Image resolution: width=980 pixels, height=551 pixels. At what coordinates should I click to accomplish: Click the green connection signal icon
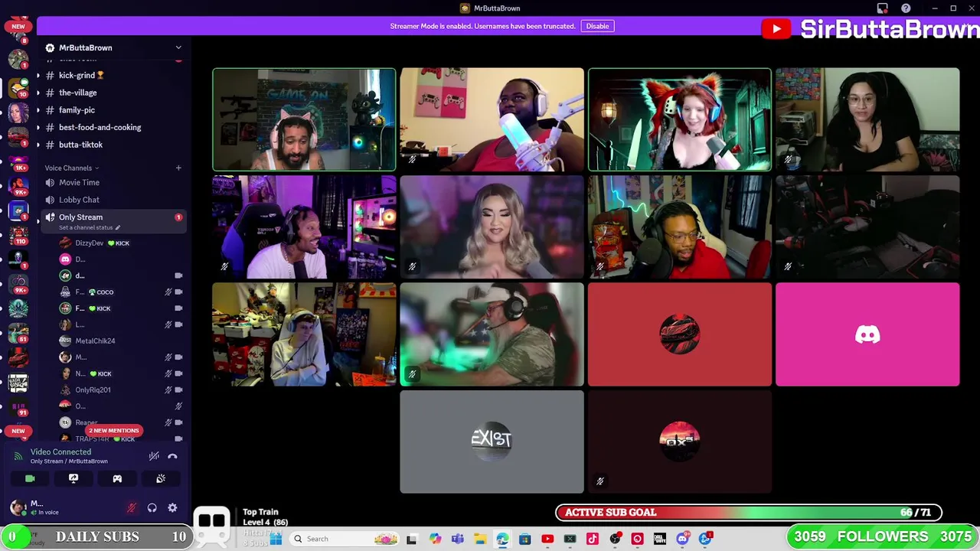click(18, 456)
